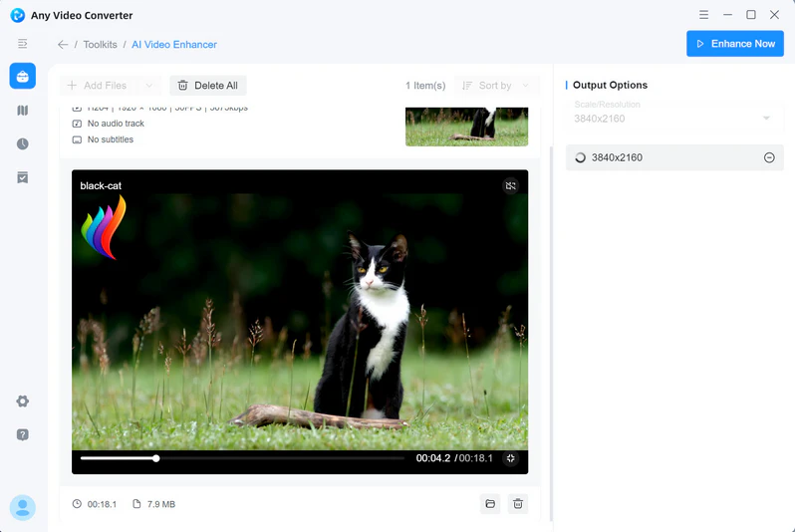Screen dimensions: 795x532
Task: Toggle mute on the video preview
Action: pyautogui.click(x=510, y=185)
